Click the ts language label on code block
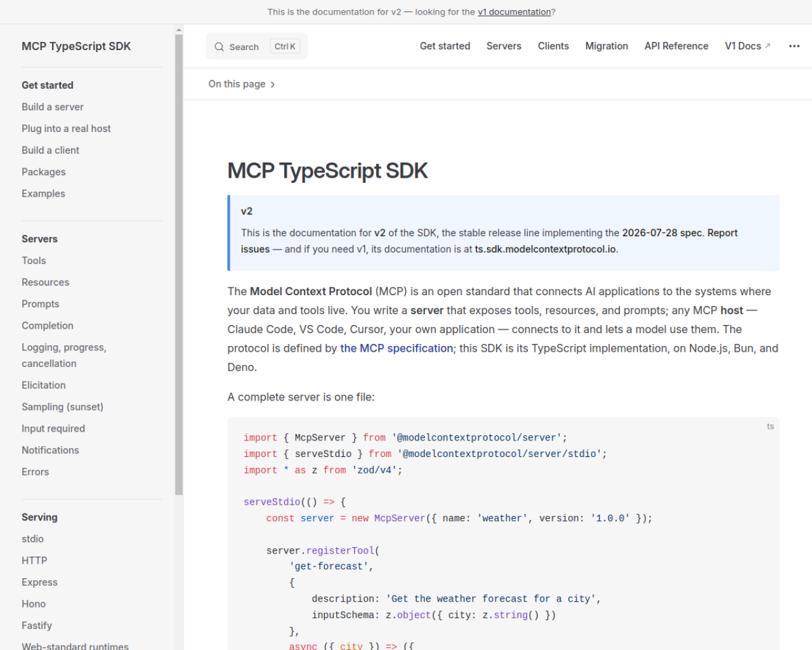 pyautogui.click(x=770, y=427)
